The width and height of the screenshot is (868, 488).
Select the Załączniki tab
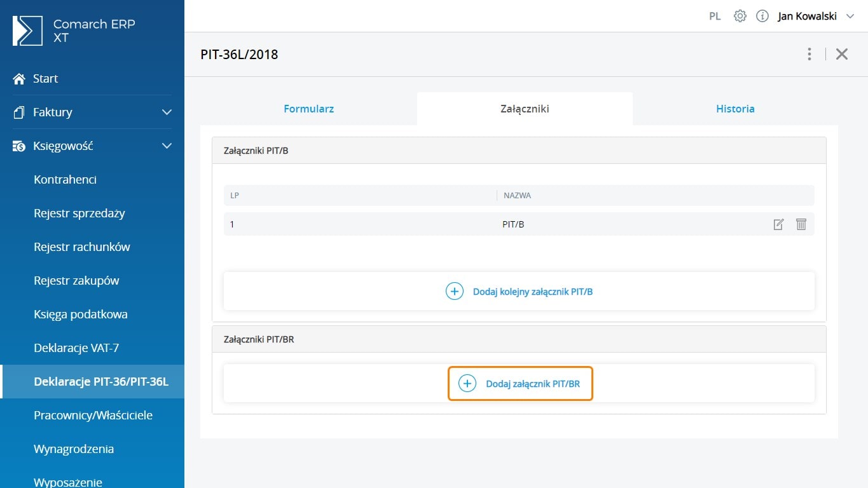pyautogui.click(x=525, y=109)
